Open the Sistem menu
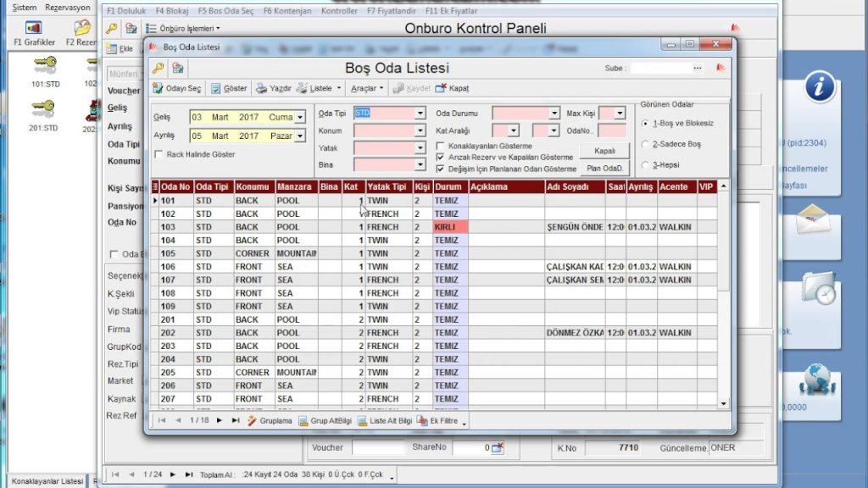This screenshot has width=868, height=488. coord(24,7)
